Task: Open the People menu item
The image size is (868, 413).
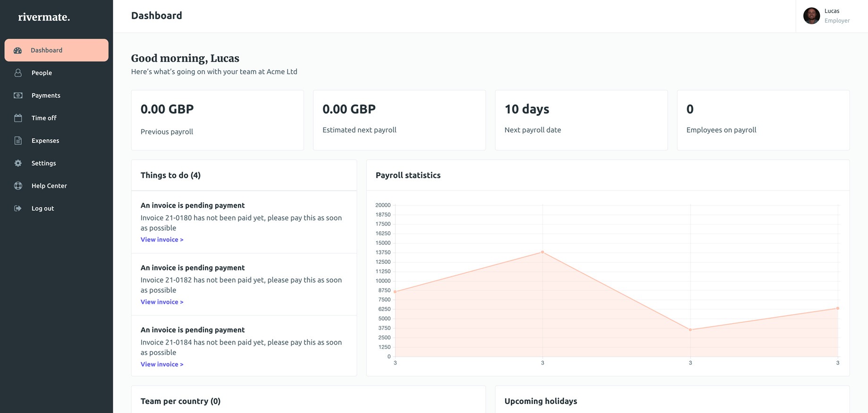Action: coord(42,73)
